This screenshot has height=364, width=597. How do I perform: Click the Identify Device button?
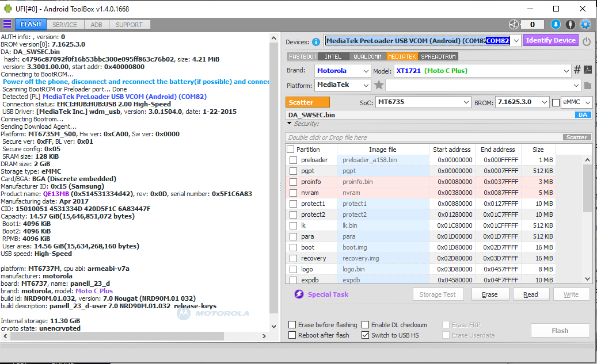coord(550,40)
